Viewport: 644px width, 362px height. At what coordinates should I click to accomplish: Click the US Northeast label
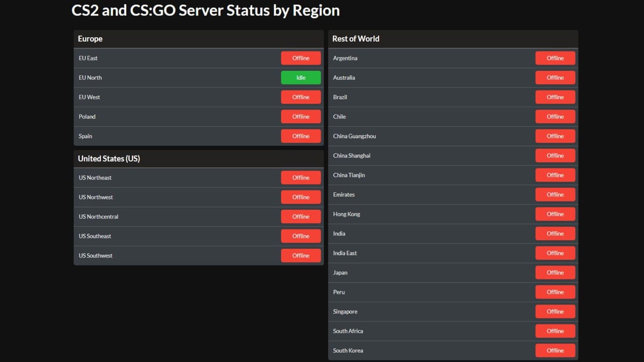pos(95,178)
